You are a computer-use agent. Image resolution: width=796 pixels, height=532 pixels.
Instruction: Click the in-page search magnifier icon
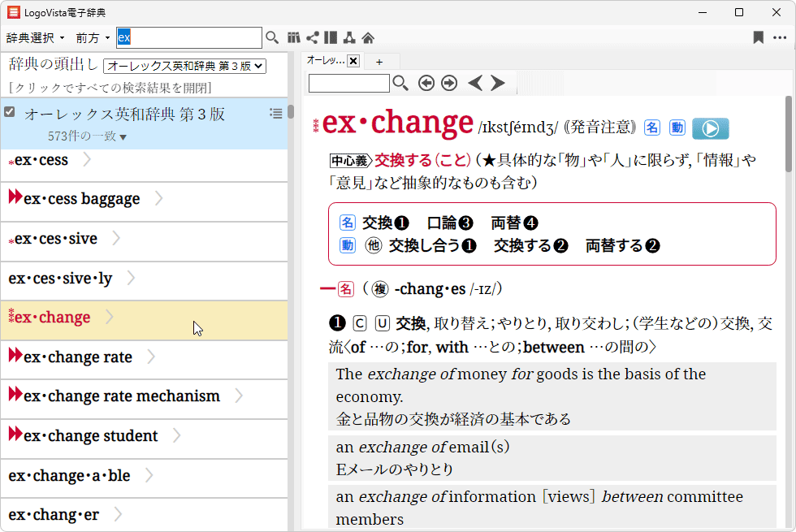(x=400, y=83)
